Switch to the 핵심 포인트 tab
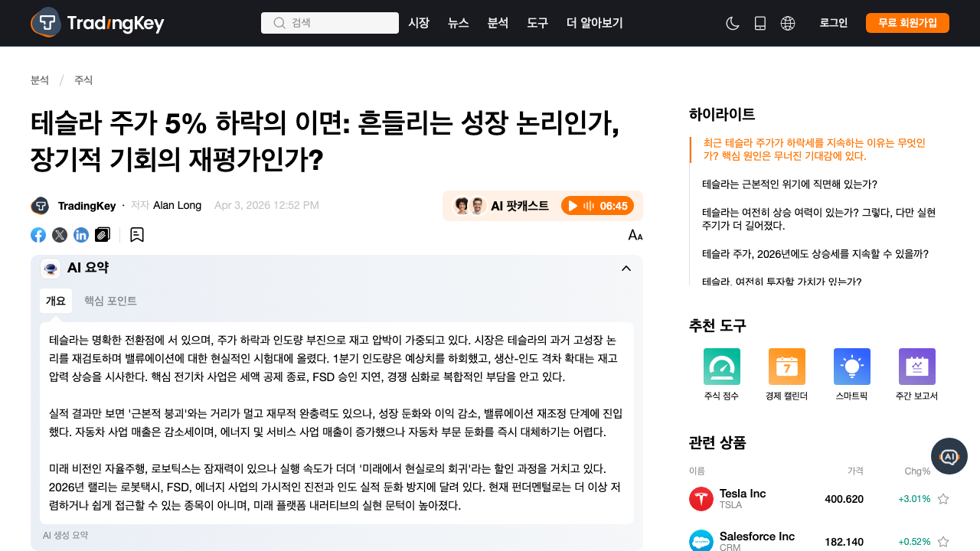 [x=110, y=301]
